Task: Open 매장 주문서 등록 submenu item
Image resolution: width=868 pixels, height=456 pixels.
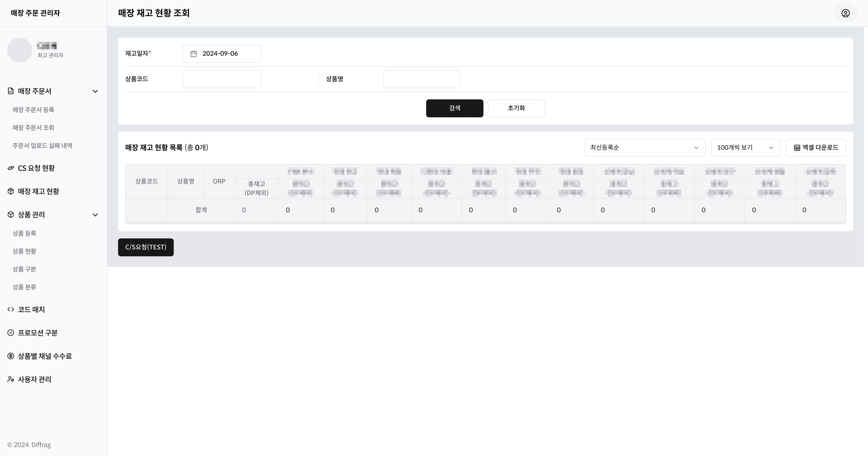Action: click(33, 110)
